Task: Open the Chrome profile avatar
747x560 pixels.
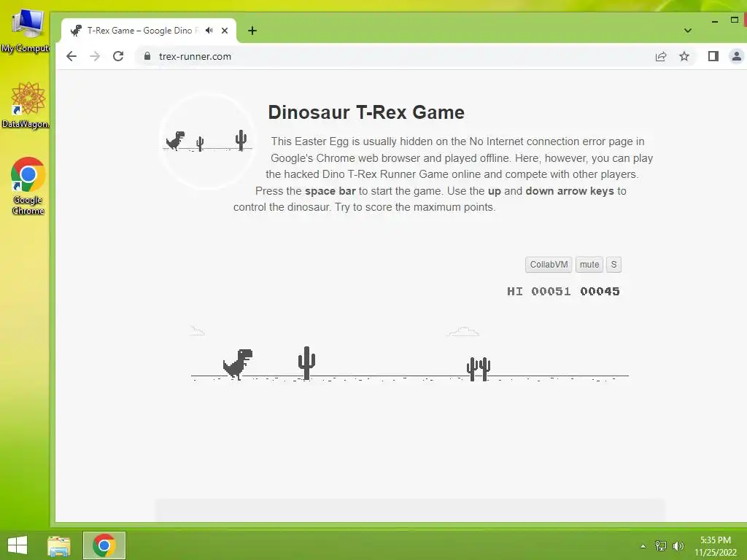Action: coord(737,56)
